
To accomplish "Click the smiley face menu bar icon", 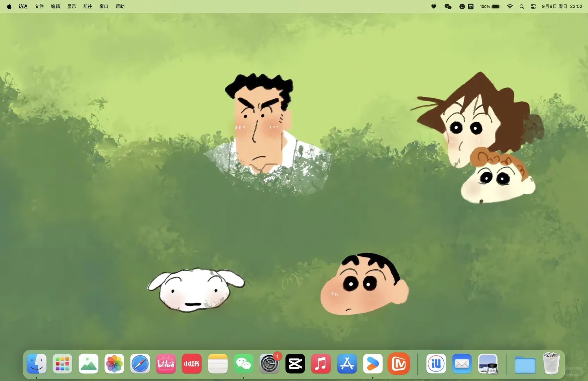I will pyautogui.click(x=462, y=6).
